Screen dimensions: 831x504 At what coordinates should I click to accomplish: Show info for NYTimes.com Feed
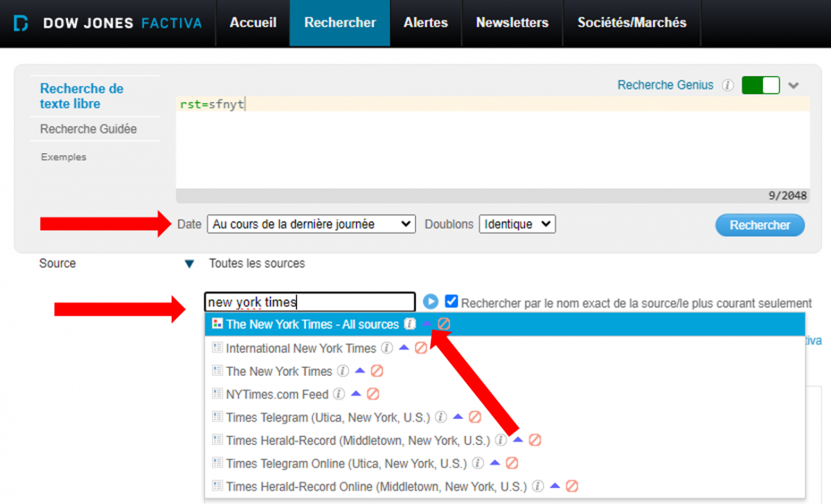339,394
